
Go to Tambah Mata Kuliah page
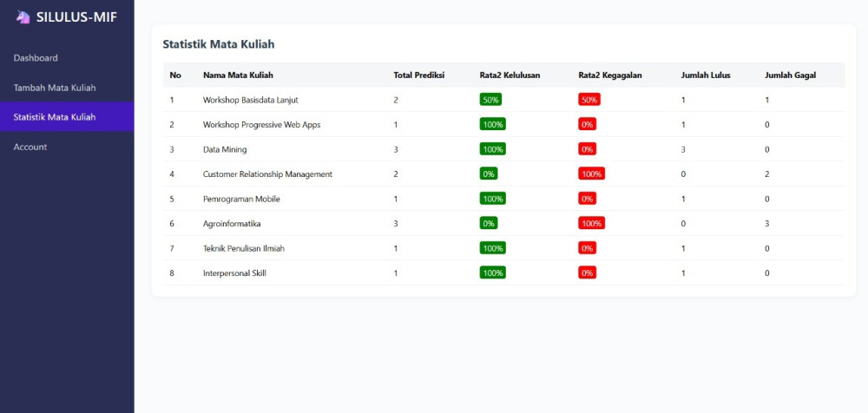click(x=54, y=88)
